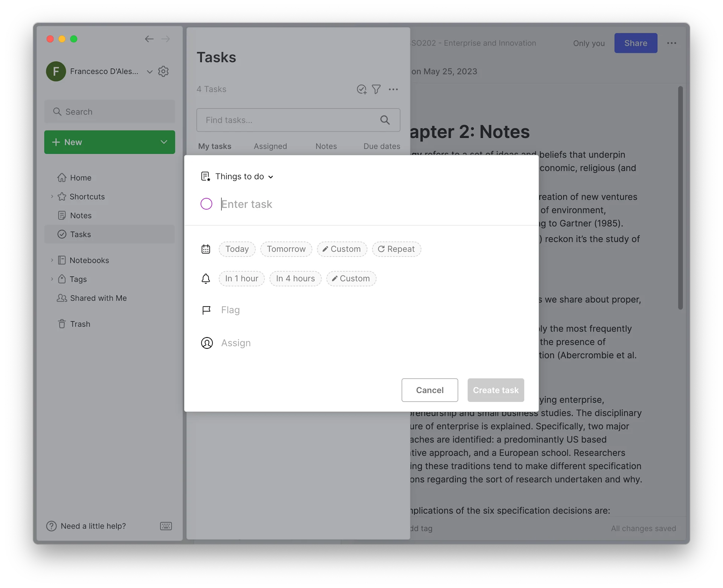Click the due date calendar icon

pos(206,249)
